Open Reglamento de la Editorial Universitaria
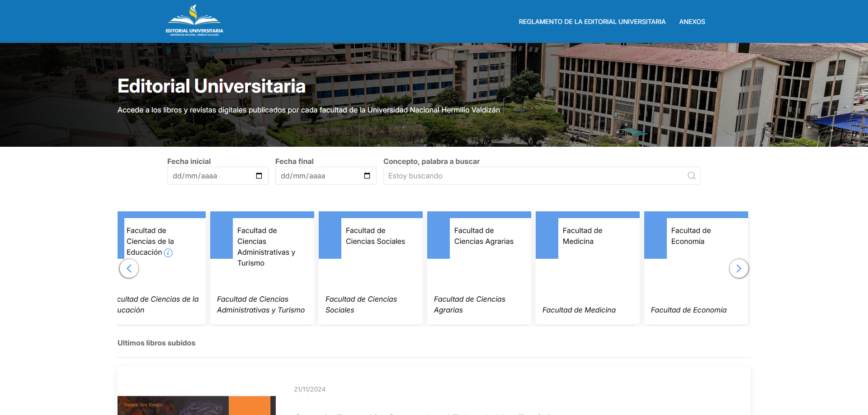 click(592, 22)
